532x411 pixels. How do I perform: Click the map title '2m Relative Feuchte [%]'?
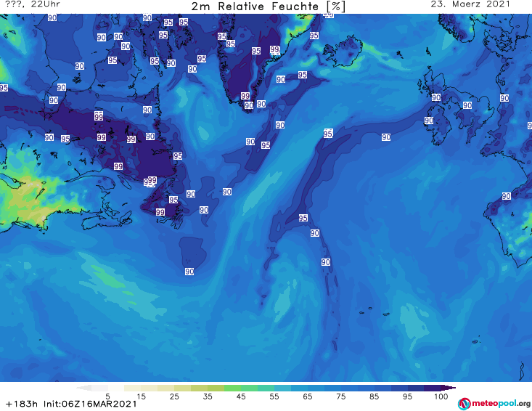[x=269, y=6]
